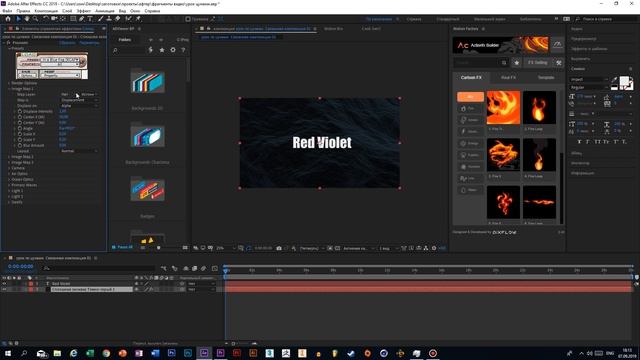640x360 pixels.
Task: Click the Home icon in the toolbar
Action: [7, 19]
